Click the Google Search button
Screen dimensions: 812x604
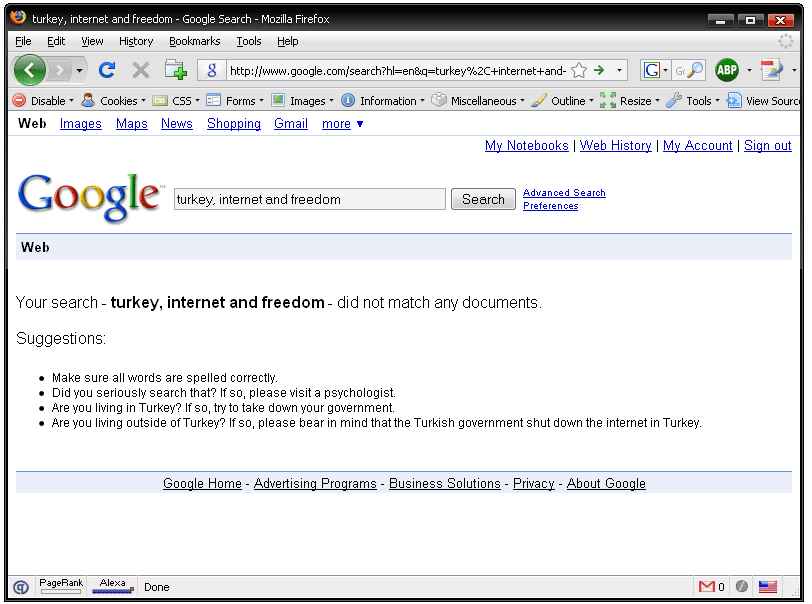click(x=483, y=199)
